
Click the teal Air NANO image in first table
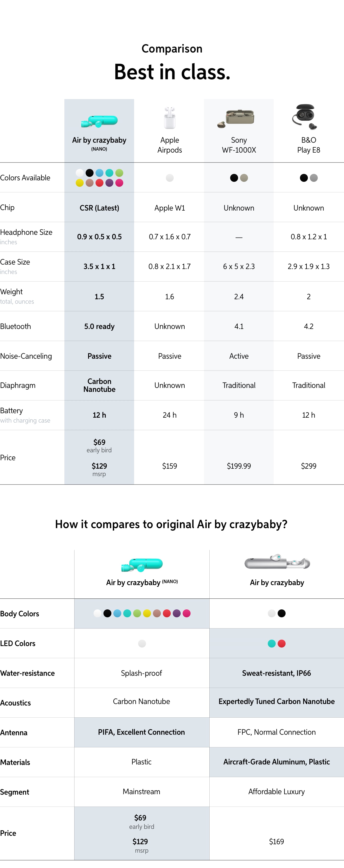click(x=99, y=121)
